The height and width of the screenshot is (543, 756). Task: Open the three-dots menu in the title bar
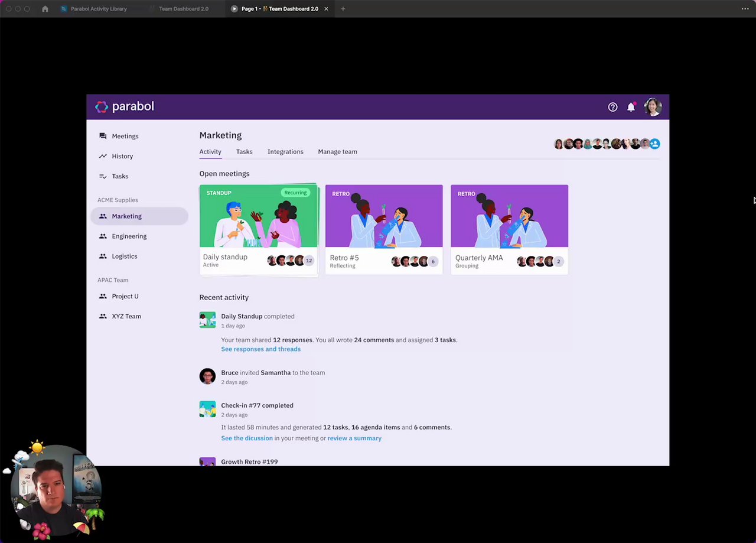745,9
